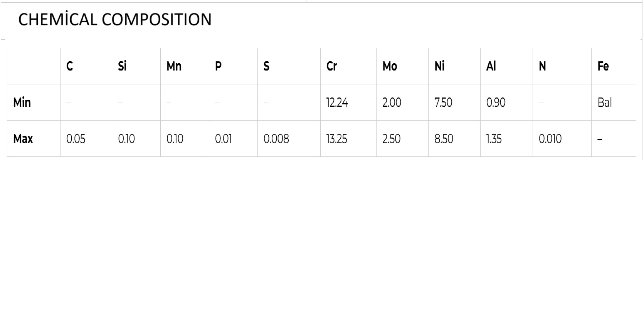Select the maximum S value 0.008
This screenshot has height=309, width=644.
click(276, 139)
